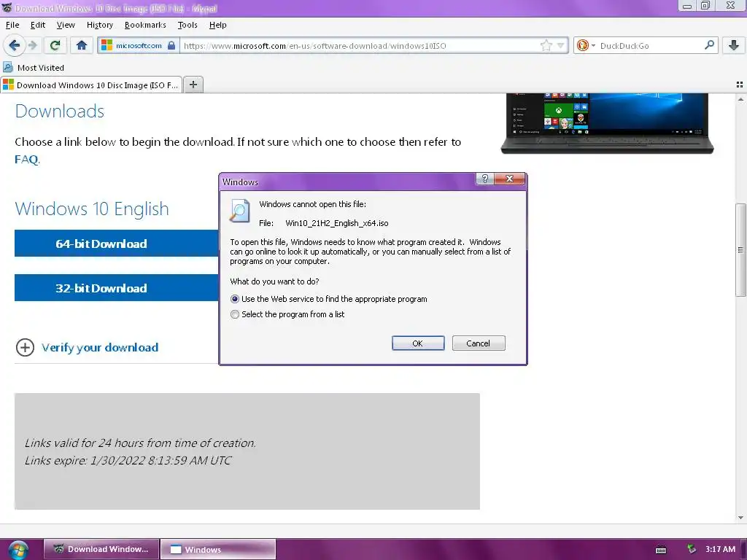Cancel the Windows cannot open dialog

click(479, 343)
